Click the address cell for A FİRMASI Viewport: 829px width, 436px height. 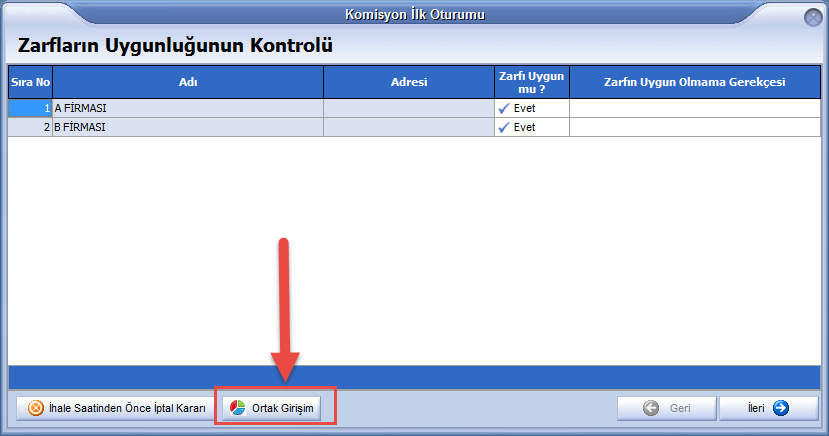click(408, 108)
